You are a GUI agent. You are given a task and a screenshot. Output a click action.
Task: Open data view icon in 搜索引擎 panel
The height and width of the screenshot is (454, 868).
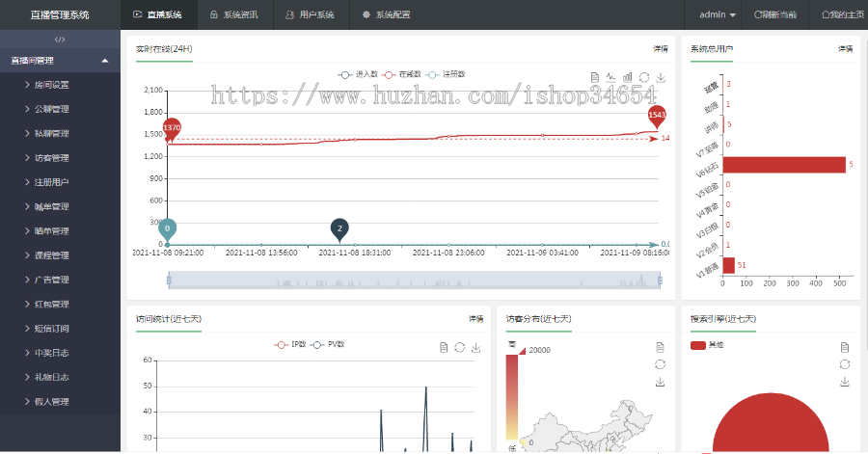pyautogui.click(x=845, y=347)
